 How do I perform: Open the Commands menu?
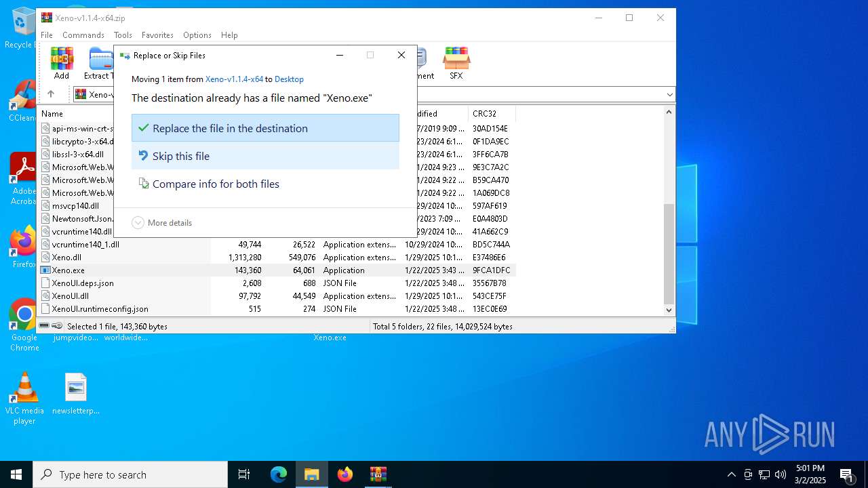[83, 35]
